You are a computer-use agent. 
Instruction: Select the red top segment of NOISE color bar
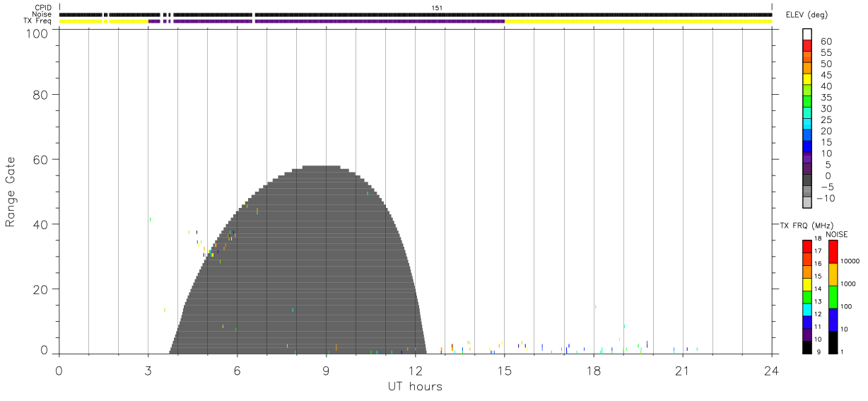(833, 252)
